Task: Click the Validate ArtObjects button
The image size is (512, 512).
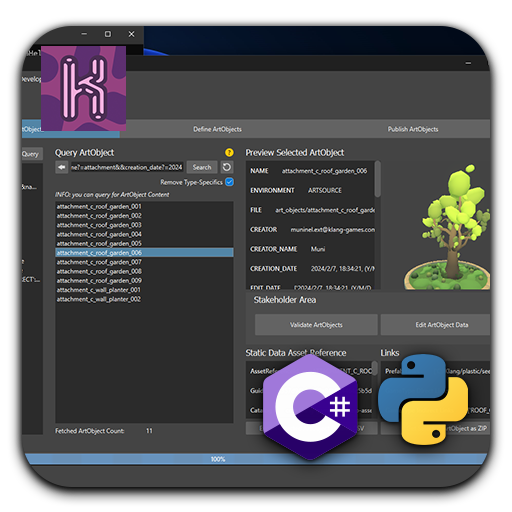Action: coord(316,325)
